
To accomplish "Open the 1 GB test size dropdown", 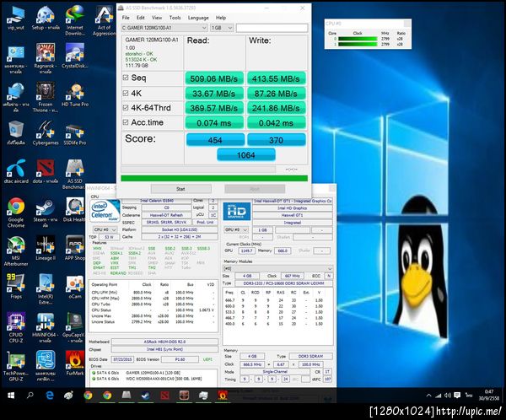I will tap(222, 28).
